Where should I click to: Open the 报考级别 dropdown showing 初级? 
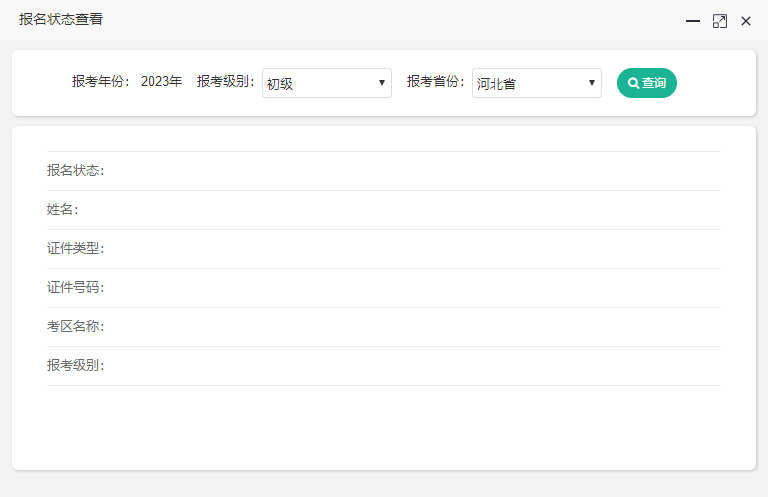[x=326, y=83]
